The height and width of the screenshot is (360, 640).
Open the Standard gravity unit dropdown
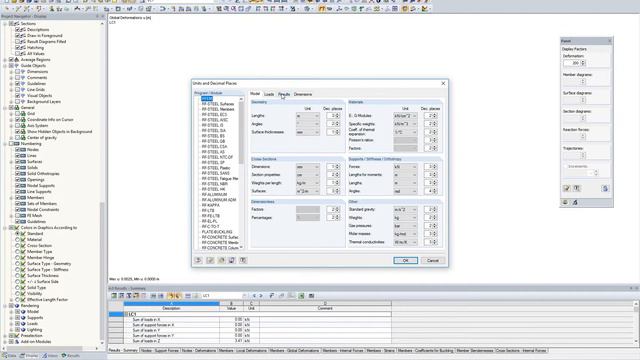[405, 209]
